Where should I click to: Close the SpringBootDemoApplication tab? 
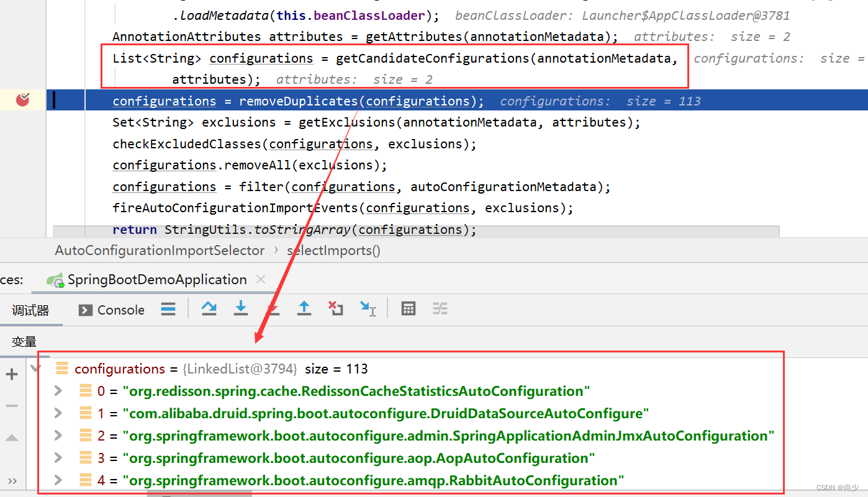click(x=261, y=280)
